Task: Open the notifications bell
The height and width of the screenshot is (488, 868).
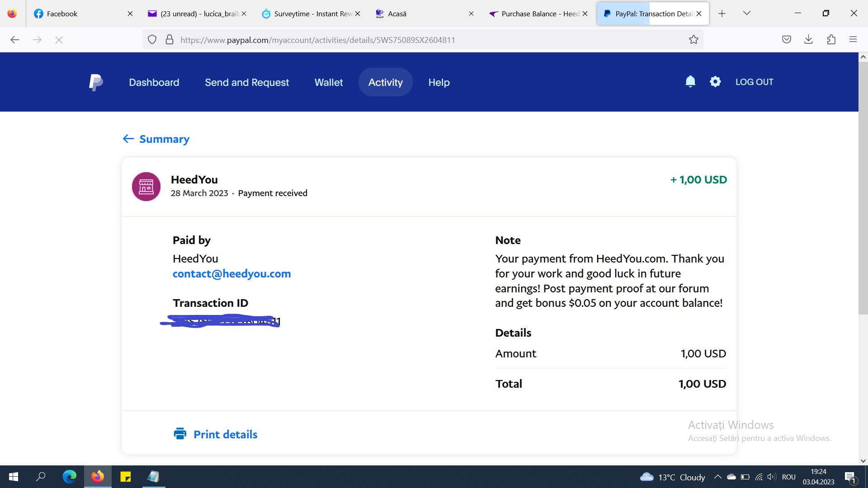Action: coord(690,82)
